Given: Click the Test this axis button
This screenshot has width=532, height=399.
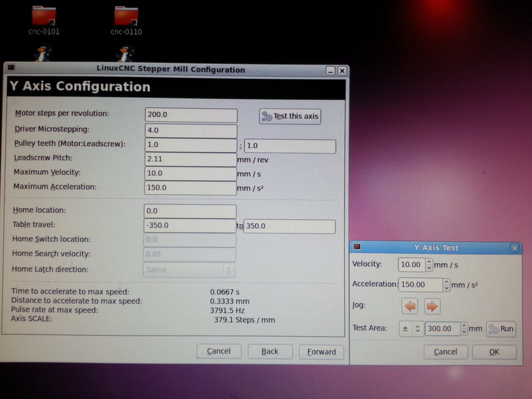Looking at the screenshot, I should pos(290,116).
